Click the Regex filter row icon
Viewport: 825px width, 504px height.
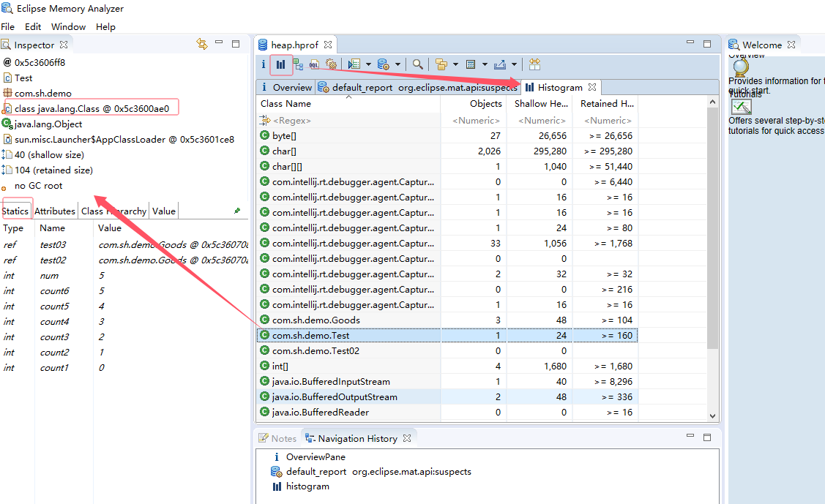[265, 121]
